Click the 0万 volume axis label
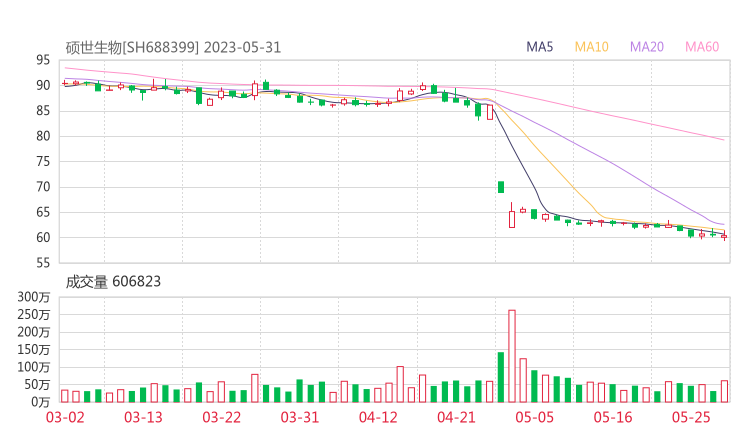The width and height of the screenshot is (740, 440). coord(41,402)
